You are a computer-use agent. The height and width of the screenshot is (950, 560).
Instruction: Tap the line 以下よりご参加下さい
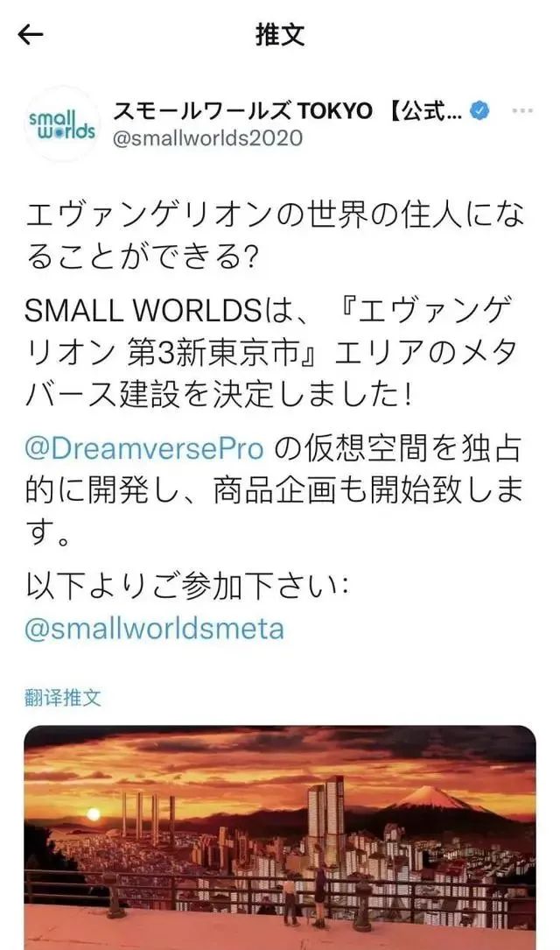[x=185, y=585]
